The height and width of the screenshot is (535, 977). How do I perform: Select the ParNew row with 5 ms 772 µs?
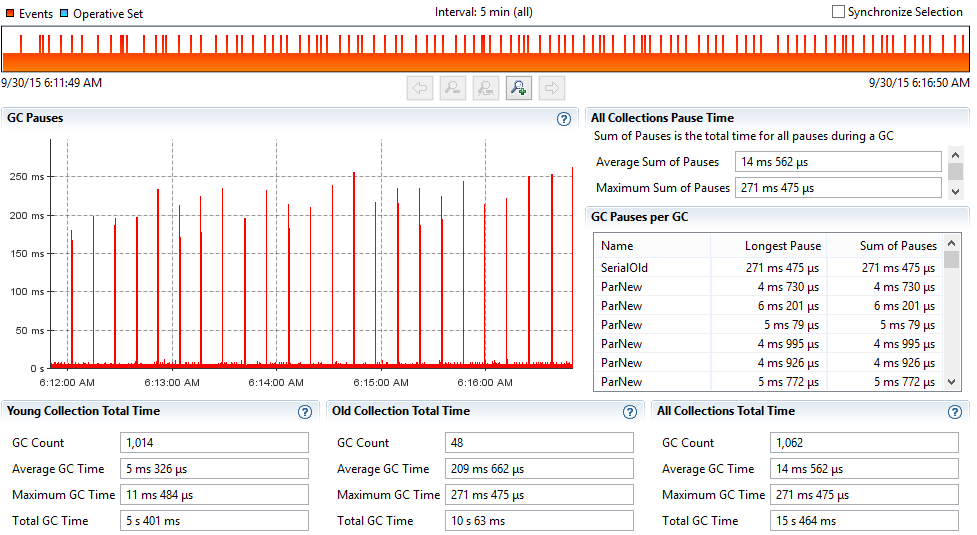tap(768, 382)
